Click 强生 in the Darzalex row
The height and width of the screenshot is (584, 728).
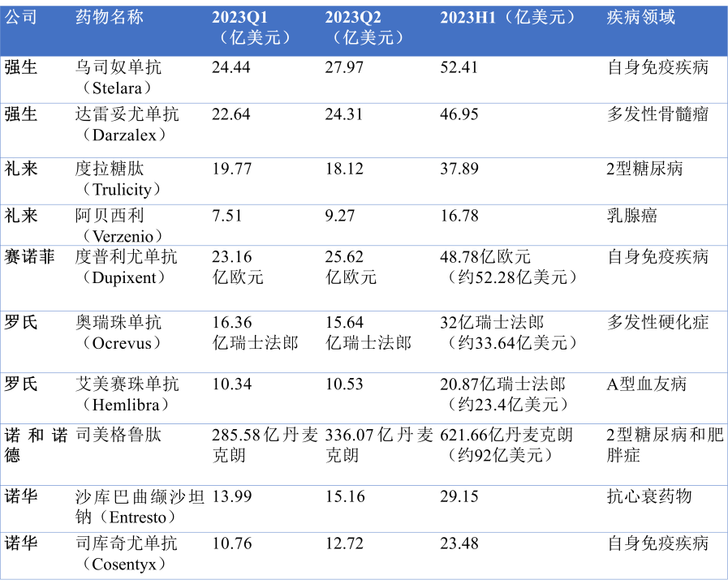click(21, 114)
